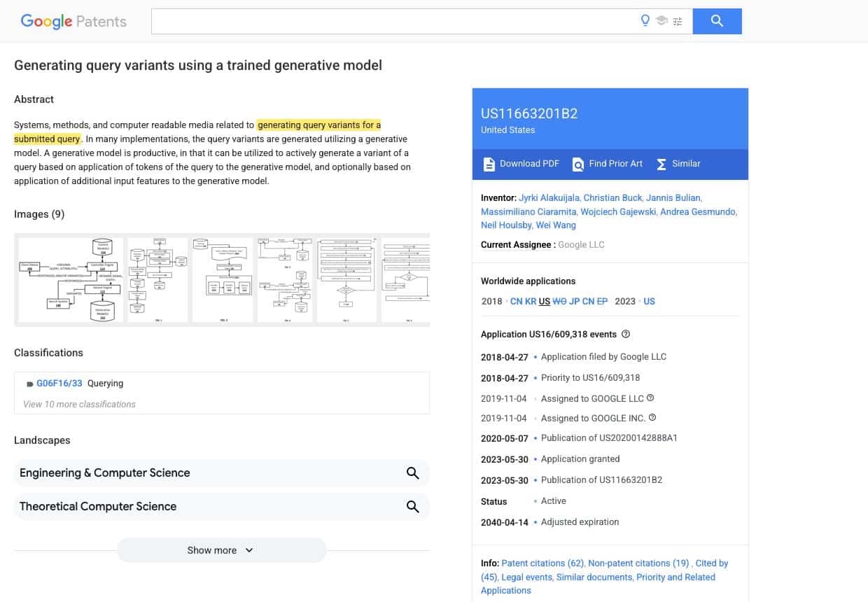Open Non-patent citations (19) link
868x602 pixels.
click(x=638, y=563)
